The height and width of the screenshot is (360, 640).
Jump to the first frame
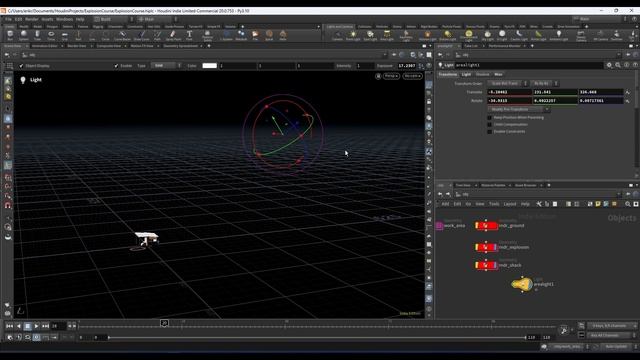tap(9, 326)
